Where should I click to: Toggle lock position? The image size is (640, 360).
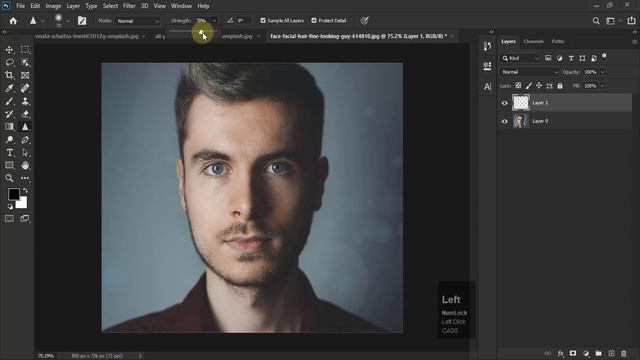539,86
